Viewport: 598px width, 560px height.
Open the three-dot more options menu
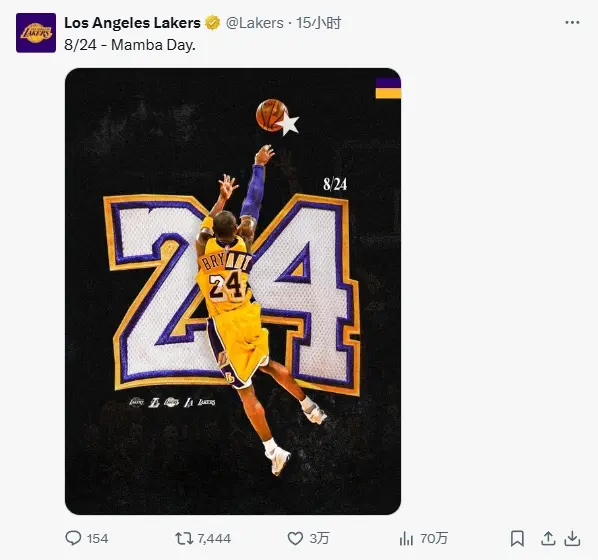coord(572,23)
